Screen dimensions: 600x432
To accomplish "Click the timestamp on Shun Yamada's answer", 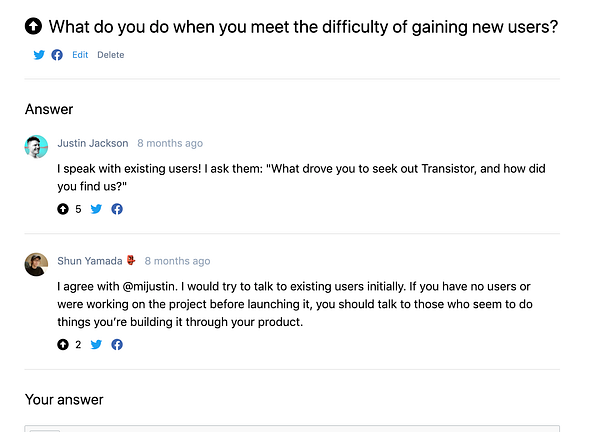I will [177, 261].
